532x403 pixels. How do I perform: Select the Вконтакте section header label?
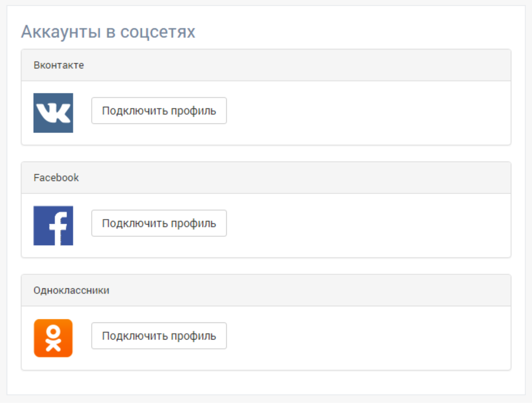[59, 65]
